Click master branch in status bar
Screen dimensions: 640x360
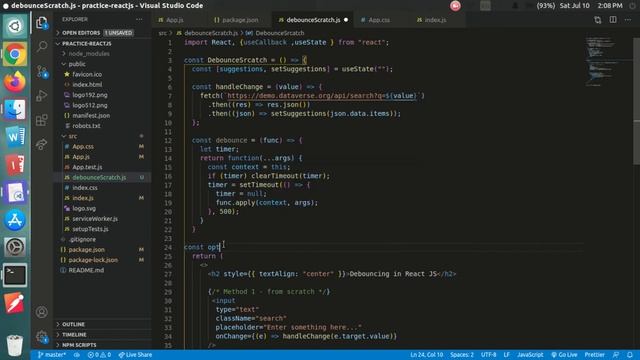point(52,355)
